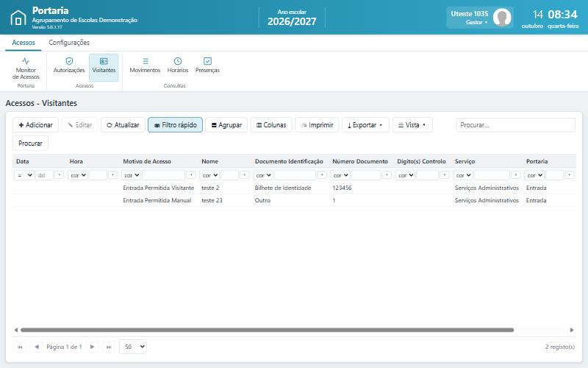Viewport: 588px width, 368px height.
Task: Open Exportar dropdown
Action: click(x=365, y=125)
